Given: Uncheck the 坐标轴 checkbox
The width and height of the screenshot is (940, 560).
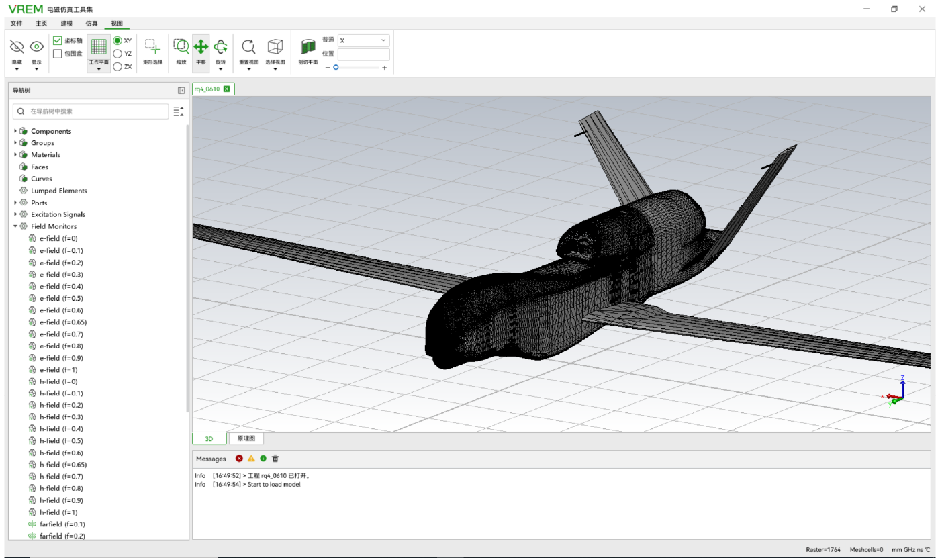Looking at the screenshot, I should pyautogui.click(x=58, y=40).
